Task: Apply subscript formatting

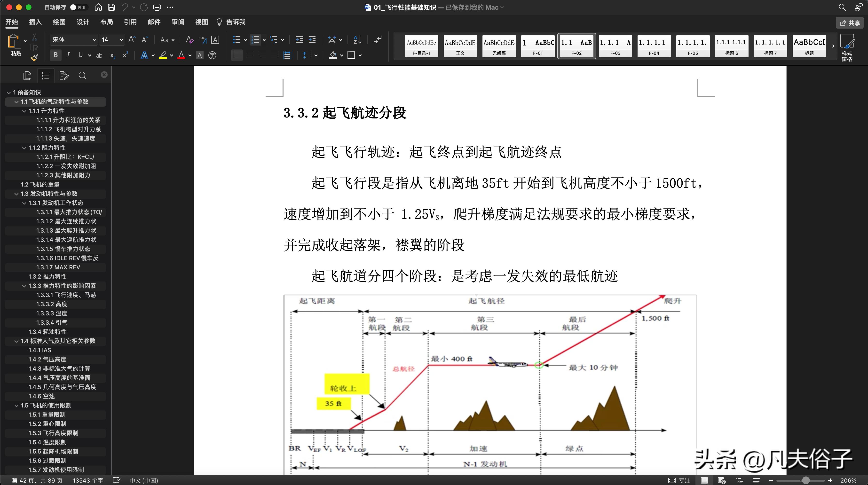Action: point(112,55)
